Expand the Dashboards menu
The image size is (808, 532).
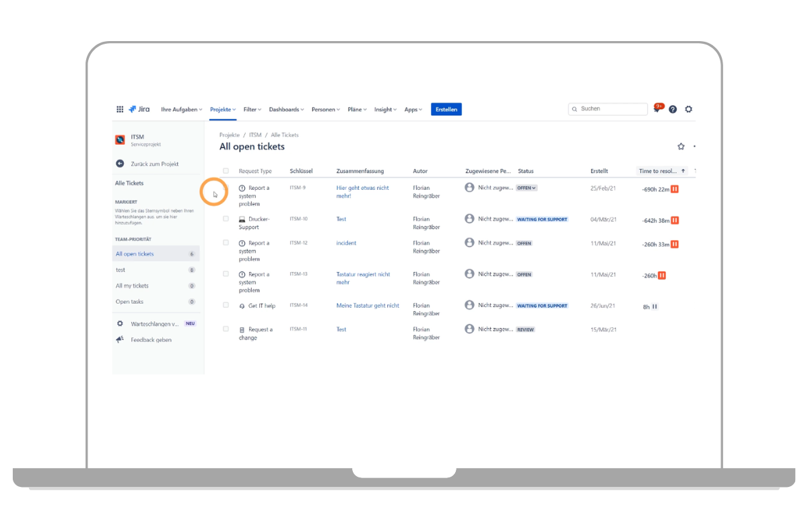(286, 109)
